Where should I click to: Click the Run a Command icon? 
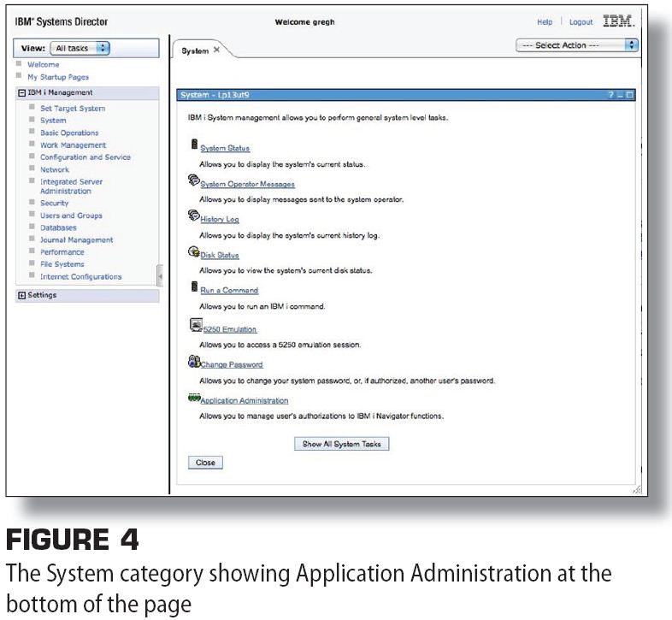[x=194, y=286]
